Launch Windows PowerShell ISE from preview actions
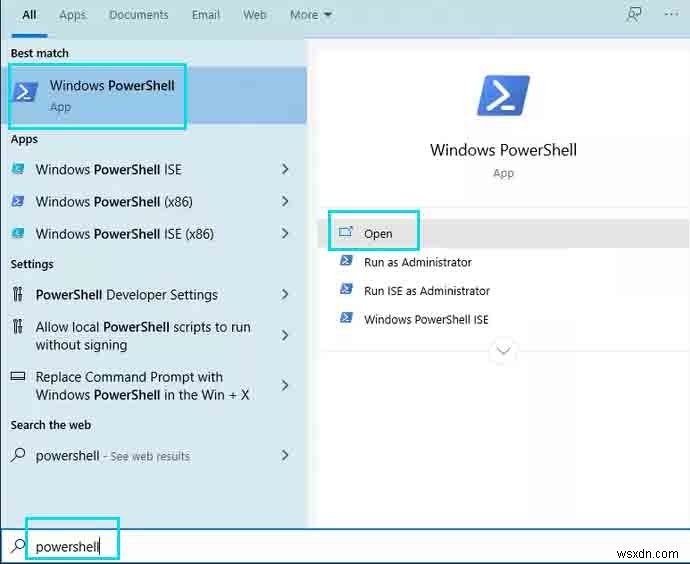This screenshot has height=564, width=690. [426, 319]
